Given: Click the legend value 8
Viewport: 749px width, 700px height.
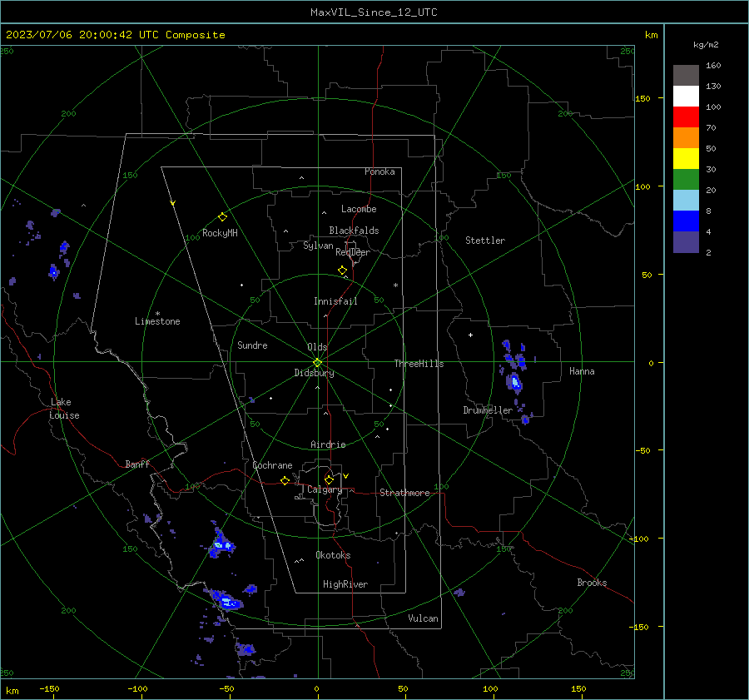Looking at the screenshot, I should click(708, 211).
